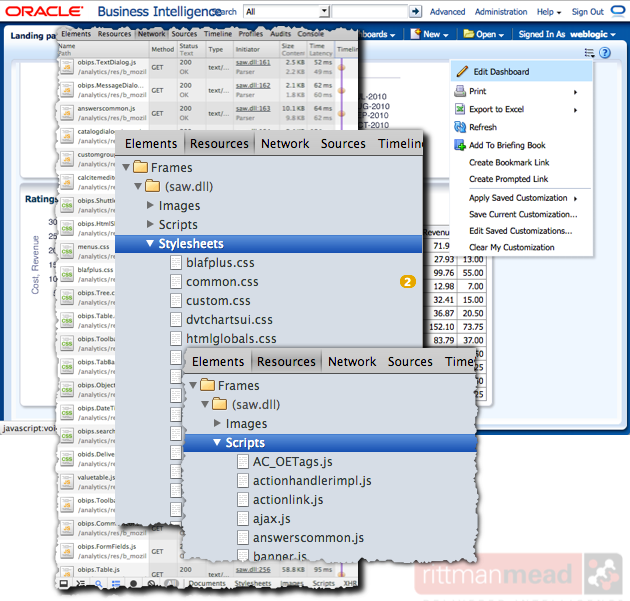The image size is (630, 601).
Task: Expand the Export to Excel submenu arrow
Action: click(575, 110)
